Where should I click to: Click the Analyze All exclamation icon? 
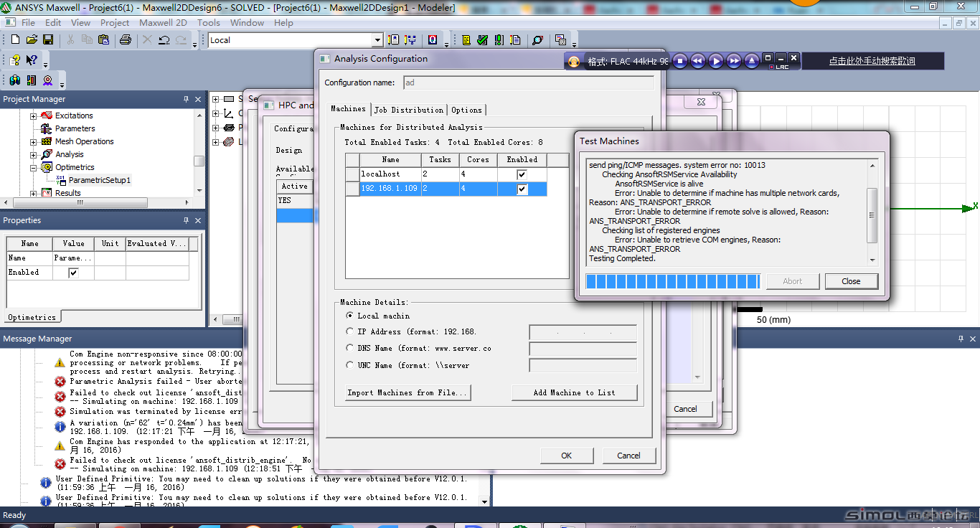click(499, 40)
